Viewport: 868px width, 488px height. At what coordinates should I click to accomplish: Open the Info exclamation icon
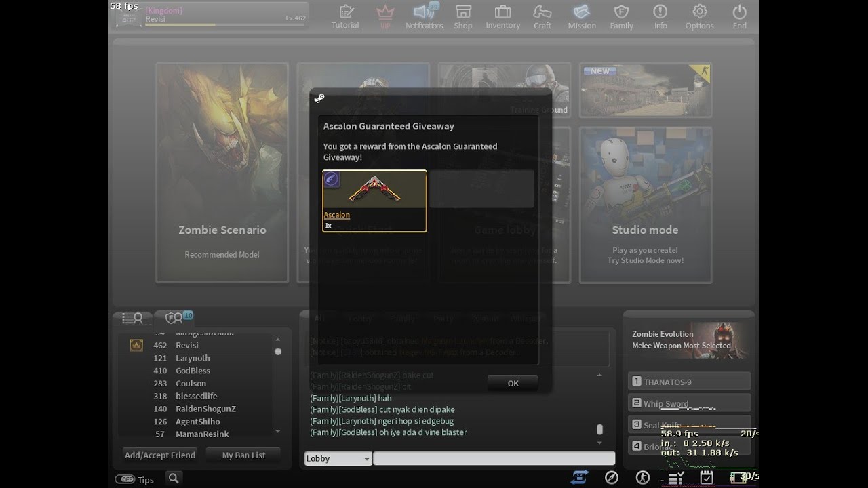pos(660,12)
